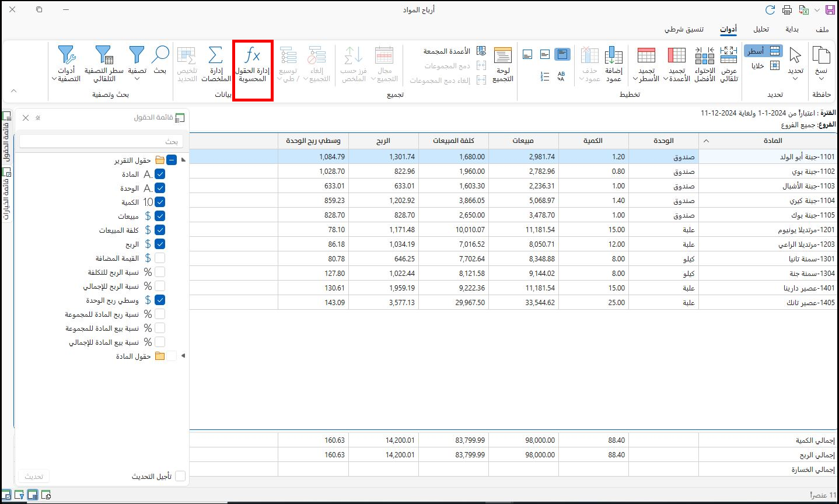The image size is (839, 504).
Task: Click the AB replace-text icon
Action: [x=561, y=76]
